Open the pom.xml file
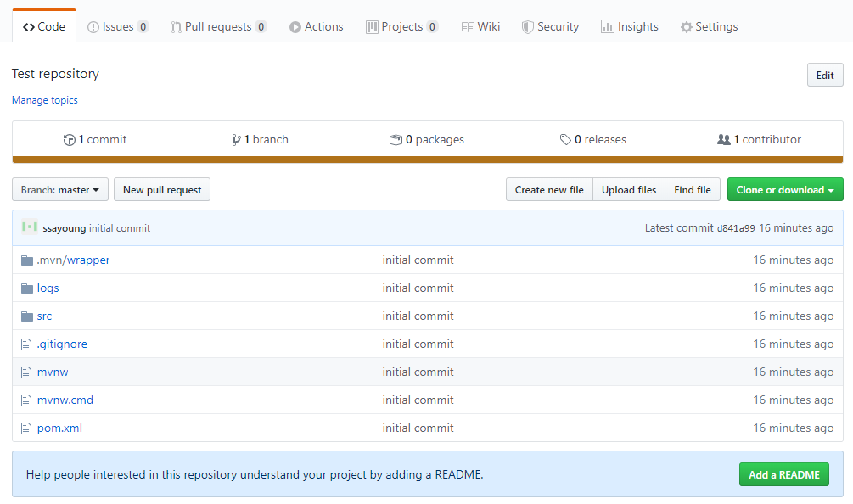The image size is (853, 504). pyautogui.click(x=60, y=428)
